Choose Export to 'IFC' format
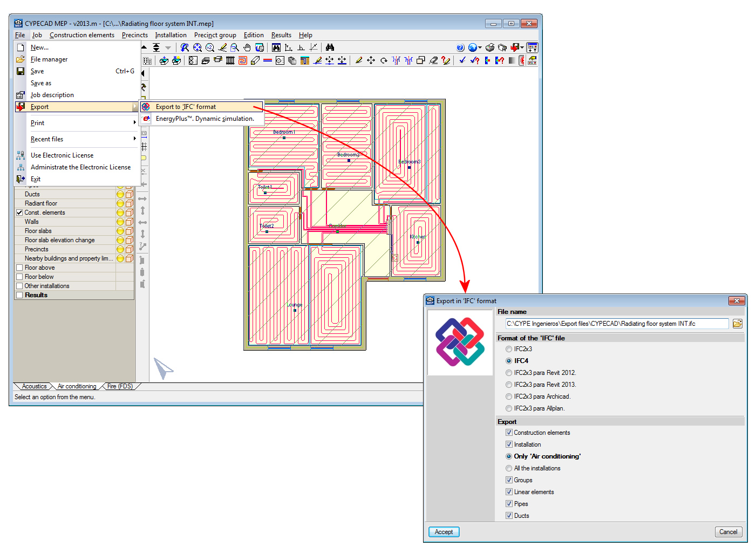 point(202,107)
